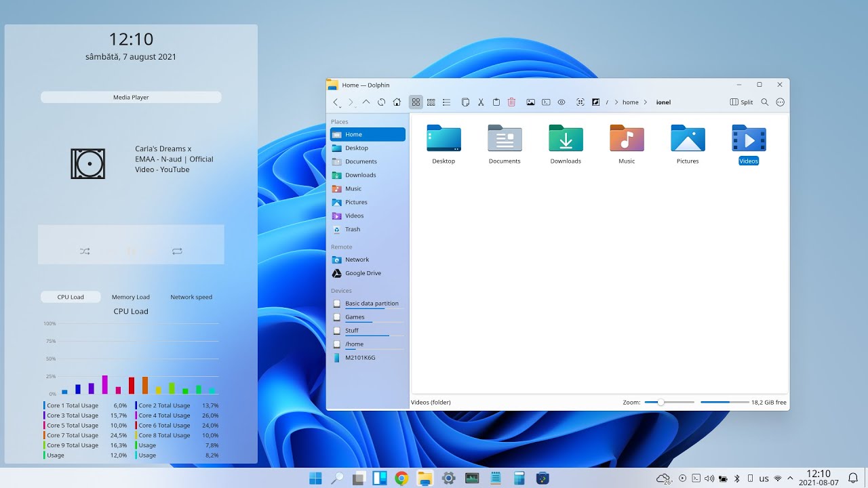This screenshot has height=488, width=868.
Task: Open the Downloads folder in file view
Action: click(566, 139)
